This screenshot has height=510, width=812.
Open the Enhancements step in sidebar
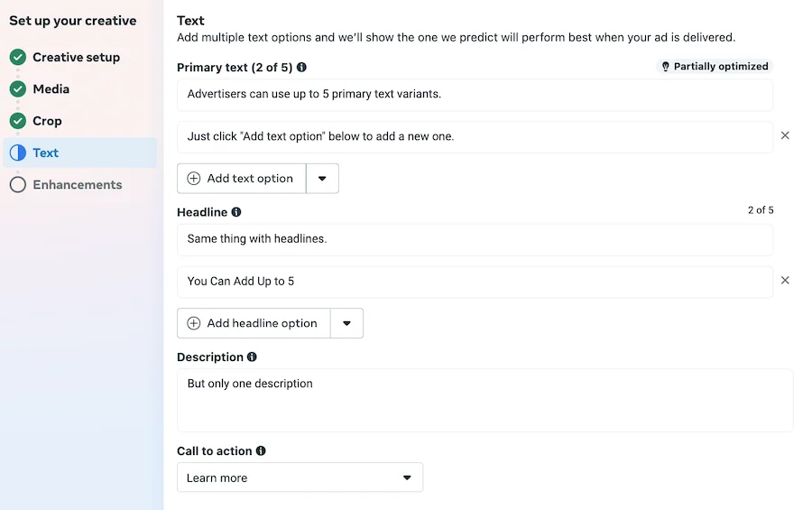(78, 184)
